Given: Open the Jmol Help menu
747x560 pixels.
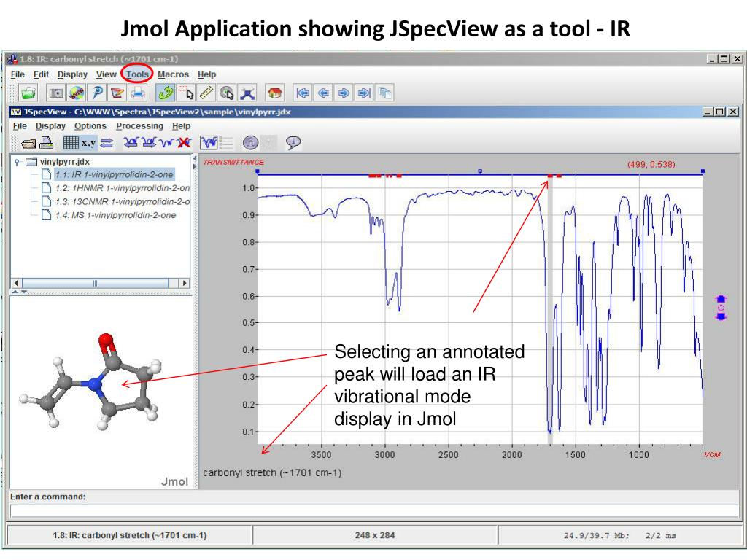Looking at the screenshot, I should (x=206, y=74).
